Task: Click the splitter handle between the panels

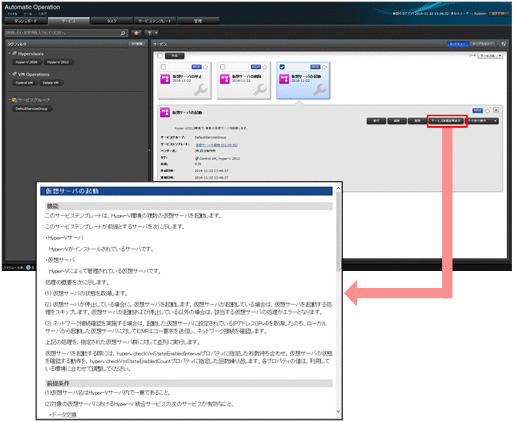Action: 149,150
